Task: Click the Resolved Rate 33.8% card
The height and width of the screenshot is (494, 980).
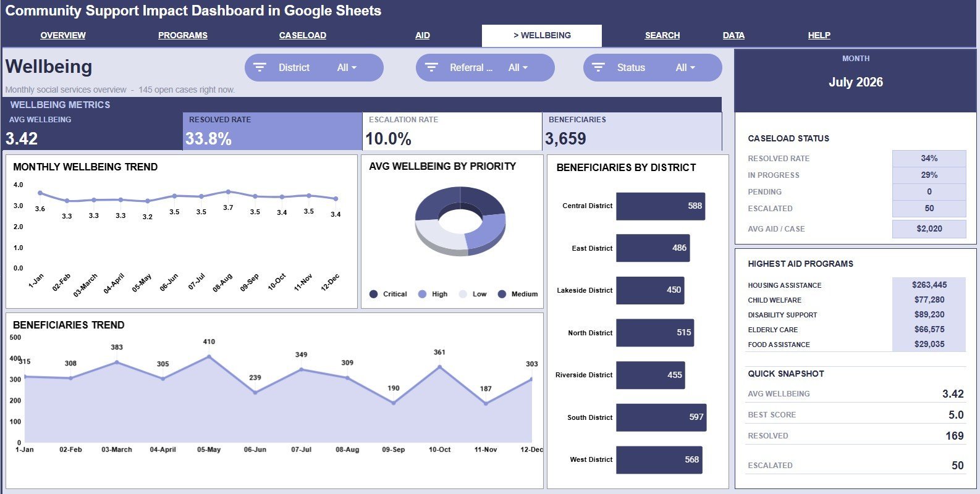Action: coord(272,131)
